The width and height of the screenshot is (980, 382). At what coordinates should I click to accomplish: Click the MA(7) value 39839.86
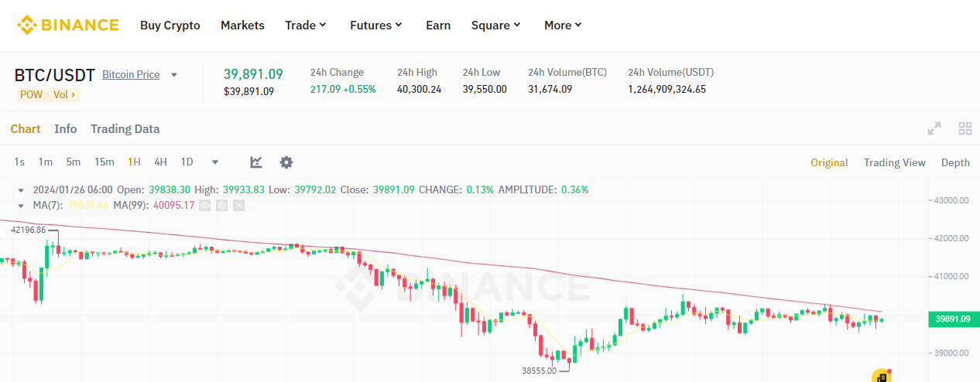pyautogui.click(x=88, y=205)
